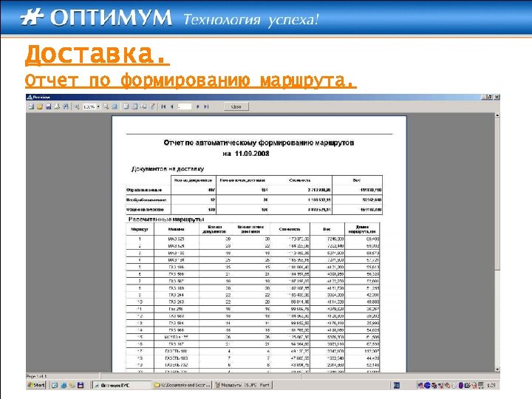Open the zoom percentage dropdown arrow
Image resolution: width=532 pixels, height=399 pixels.
[x=98, y=106]
